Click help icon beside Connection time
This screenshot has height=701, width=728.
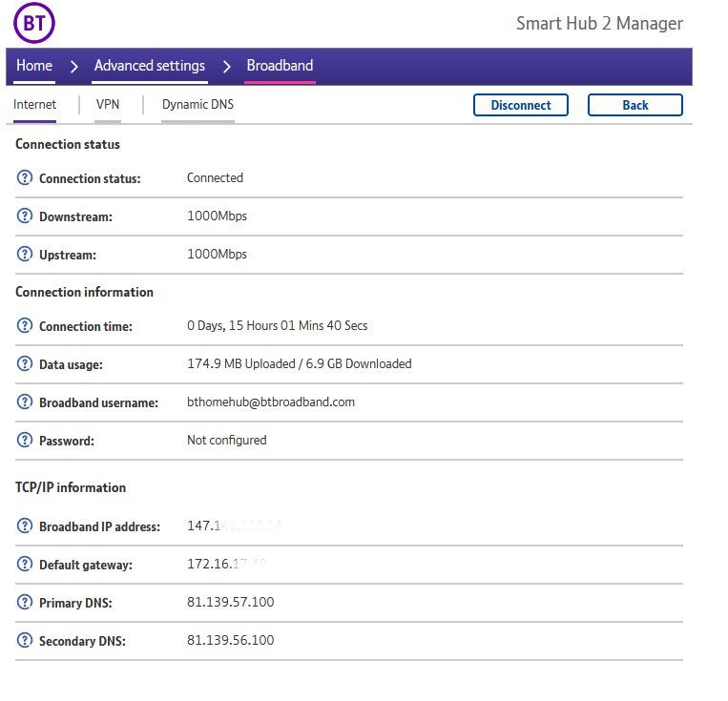tap(25, 326)
